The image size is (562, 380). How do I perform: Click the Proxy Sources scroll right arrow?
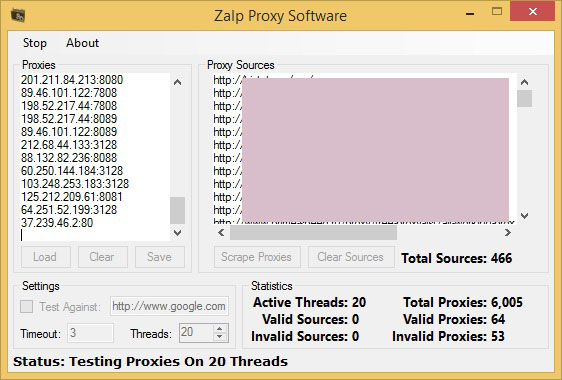click(x=508, y=233)
